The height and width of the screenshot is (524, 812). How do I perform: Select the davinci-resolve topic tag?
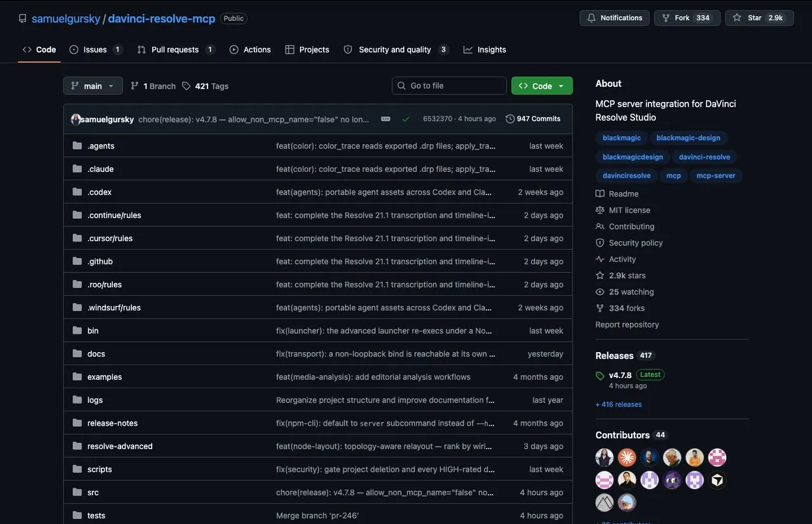(x=704, y=157)
